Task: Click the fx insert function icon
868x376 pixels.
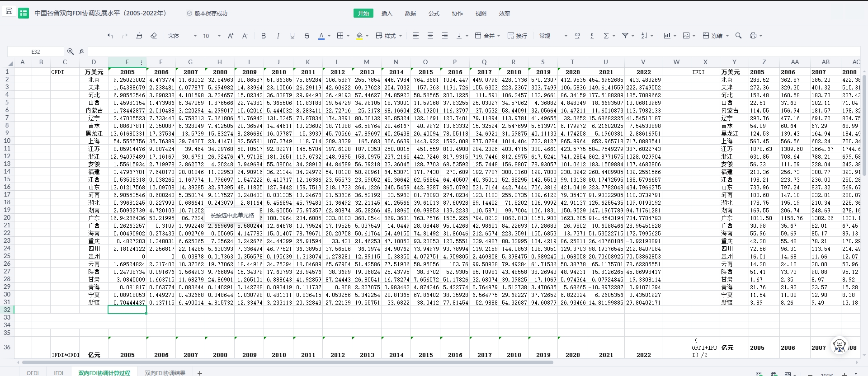Action: tap(82, 52)
